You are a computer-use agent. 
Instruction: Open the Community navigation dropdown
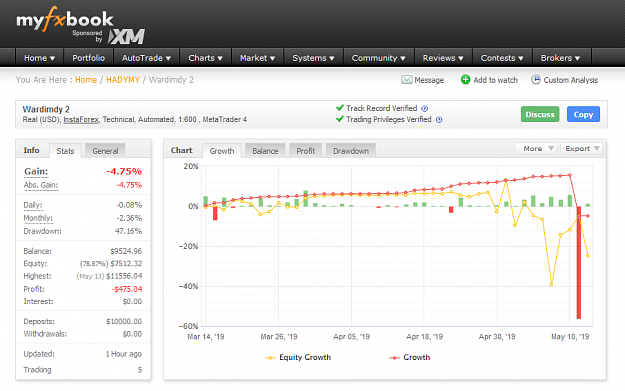click(x=378, y=58)
